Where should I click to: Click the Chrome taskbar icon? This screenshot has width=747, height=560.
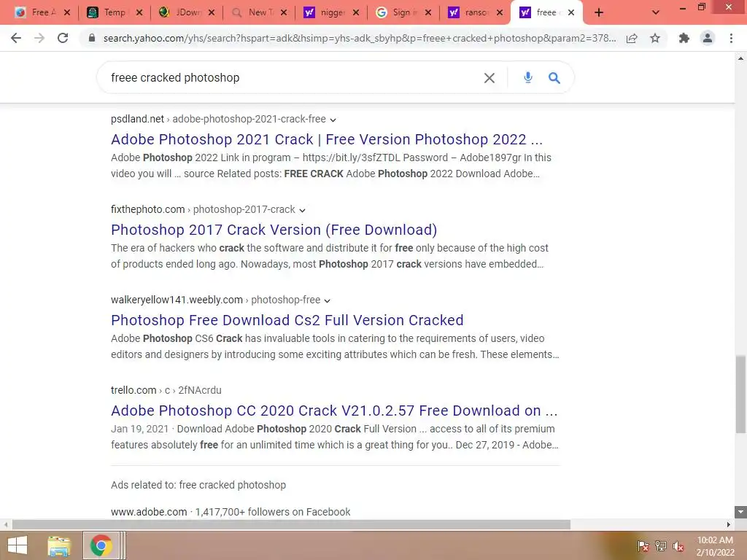[101, 545]
